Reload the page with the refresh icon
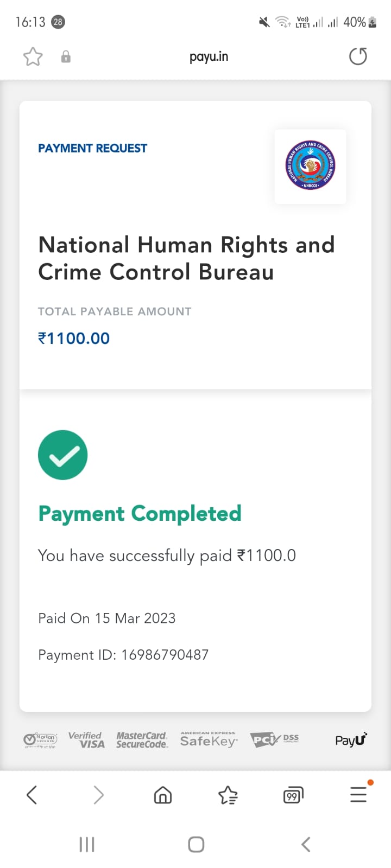391x868 pixels. [x=358, y=56]
